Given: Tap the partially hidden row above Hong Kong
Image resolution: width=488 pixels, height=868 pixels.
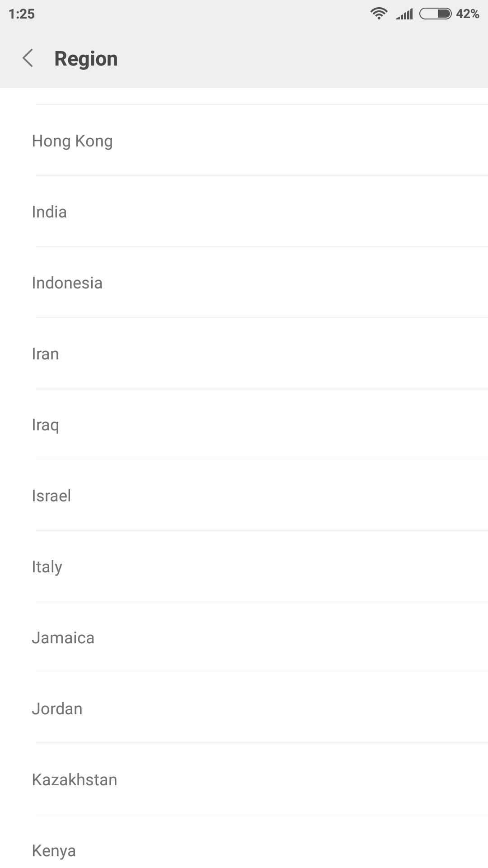Looking at the screenshot, I should coord(244,96).
